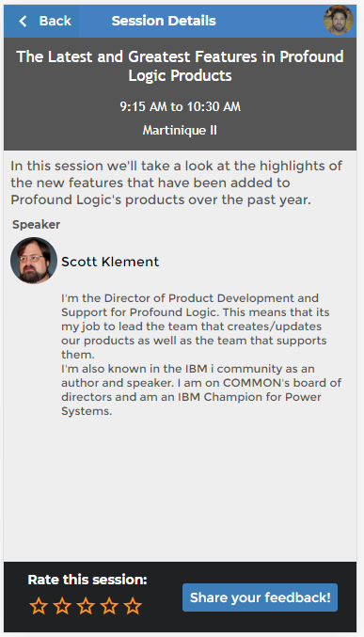Screen dimensions: 364x637
Task: Go back using the Back button
Action: click(41, 21)
